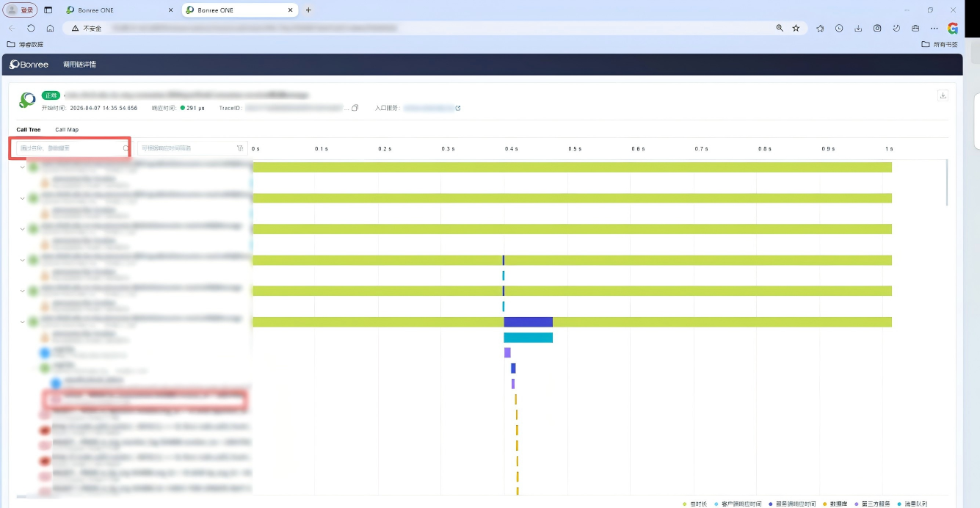Select the Call Tree tab
The height and width of the screenshot is (508, 980).
click(29, 130)
